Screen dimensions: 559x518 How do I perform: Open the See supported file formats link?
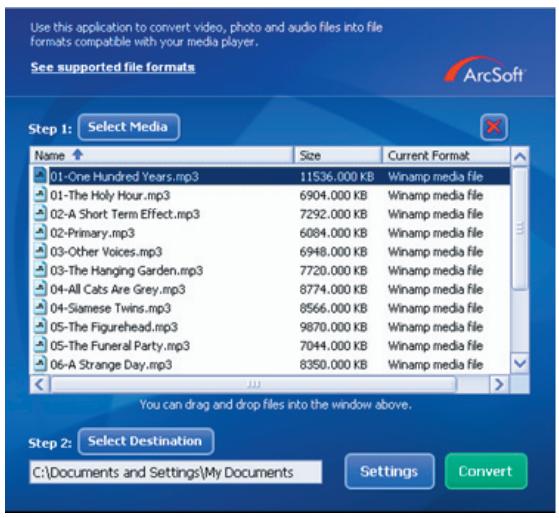[x=113, y=67]
